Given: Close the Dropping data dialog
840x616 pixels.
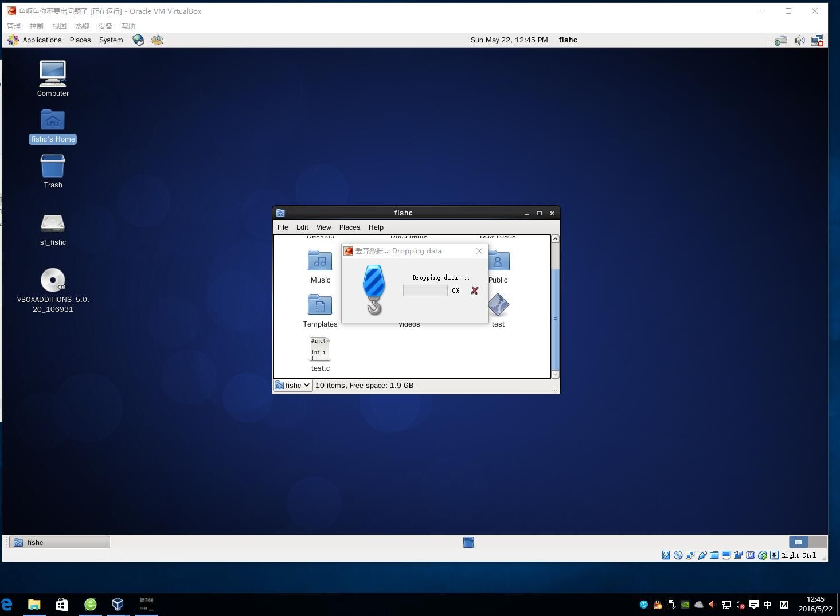Looking at the screenshot, I should [479, 251].
